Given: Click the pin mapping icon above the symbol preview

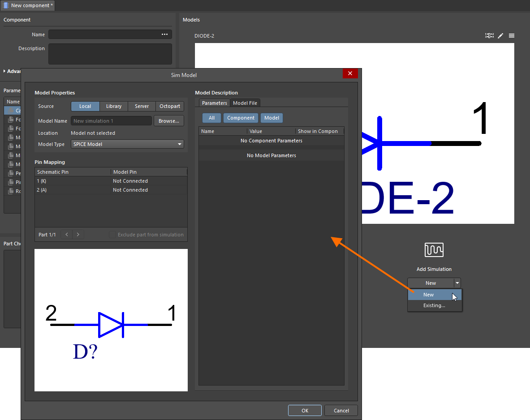Looking at the screenshot, I should coord(489,35).
